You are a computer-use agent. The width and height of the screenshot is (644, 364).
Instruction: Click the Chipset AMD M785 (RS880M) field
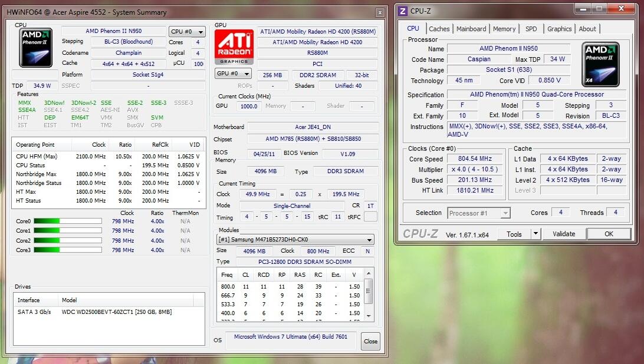coord(313,139)
